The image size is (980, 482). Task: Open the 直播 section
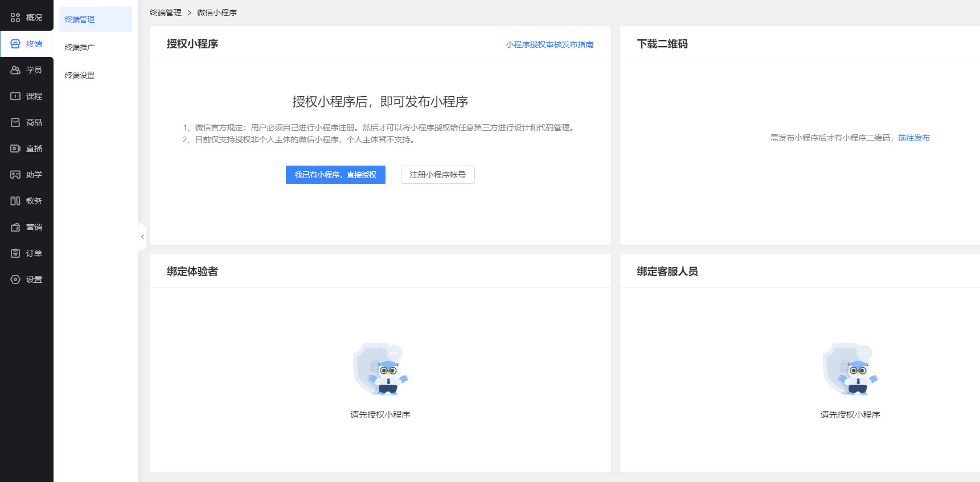27,149
